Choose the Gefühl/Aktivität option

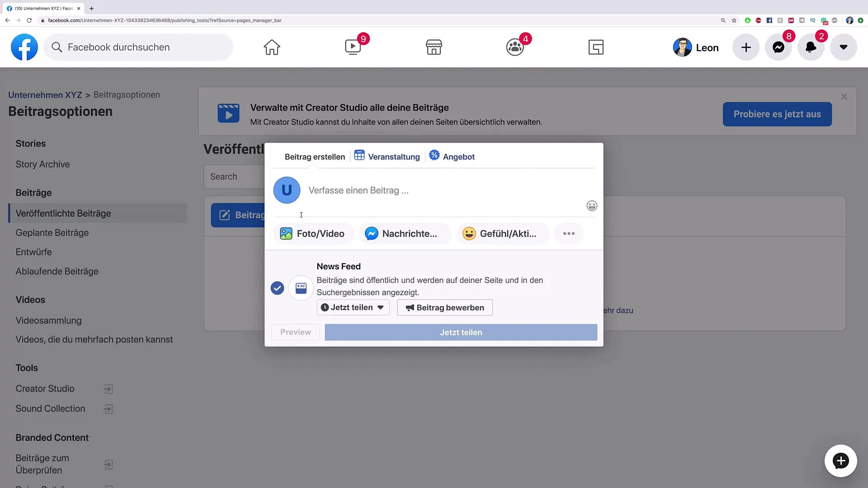tap(503, 234)
